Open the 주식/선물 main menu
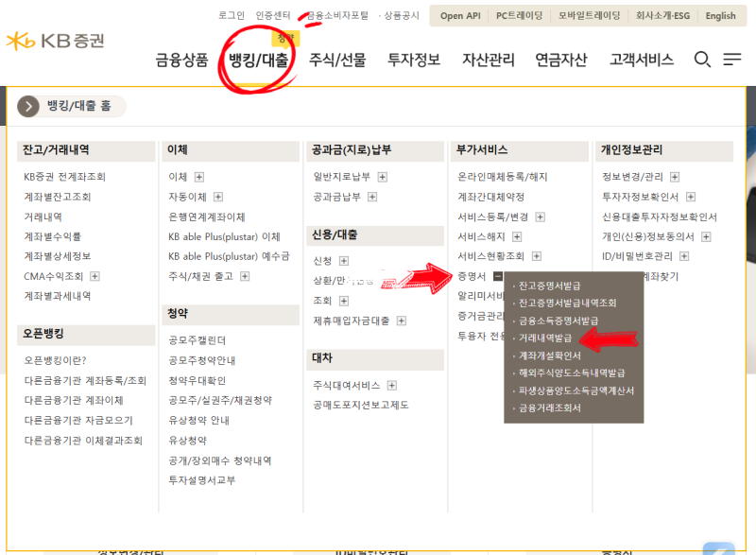 337,60
